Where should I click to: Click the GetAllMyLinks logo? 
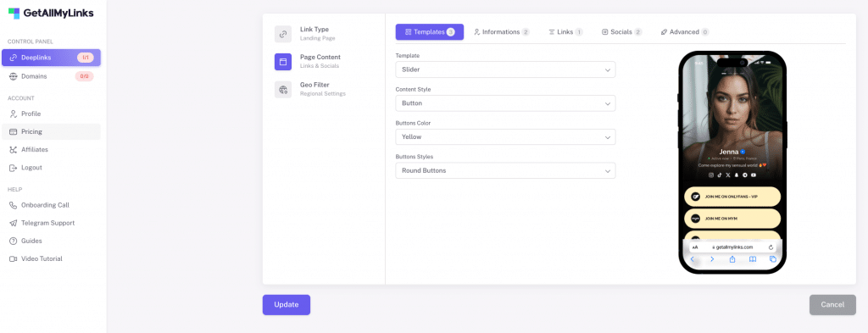tap(51, 14)
